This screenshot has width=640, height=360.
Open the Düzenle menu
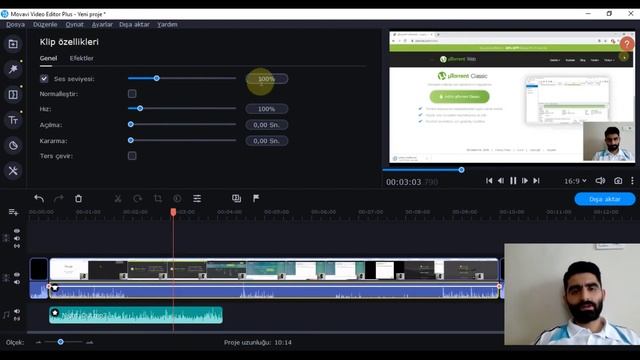click(x=45, y=24)
